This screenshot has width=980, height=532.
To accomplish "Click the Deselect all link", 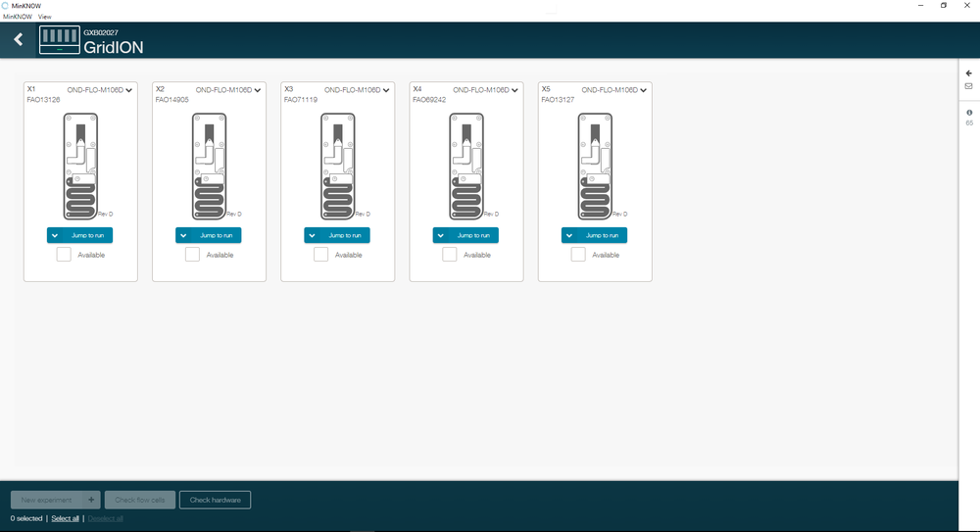I will [106, 518].
